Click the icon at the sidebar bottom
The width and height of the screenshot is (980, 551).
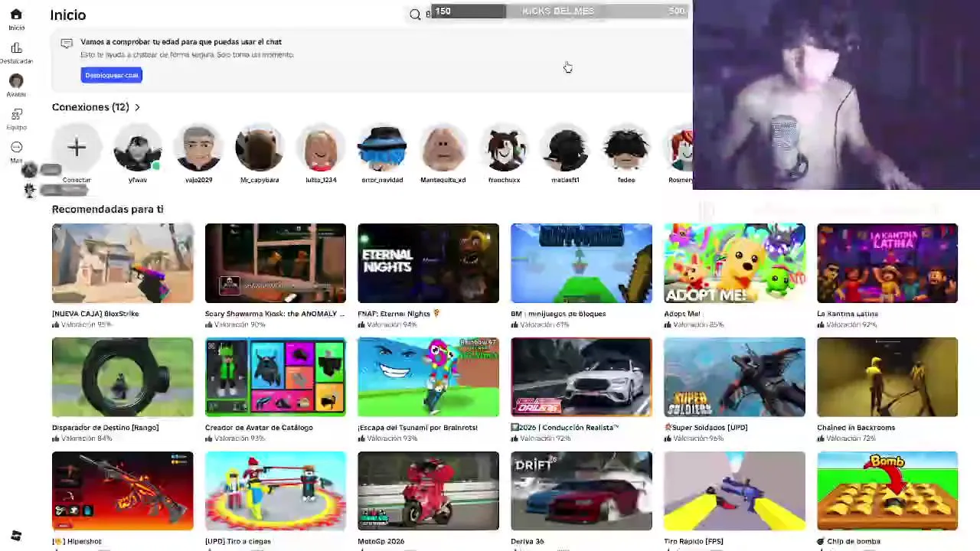pos(16,536)
